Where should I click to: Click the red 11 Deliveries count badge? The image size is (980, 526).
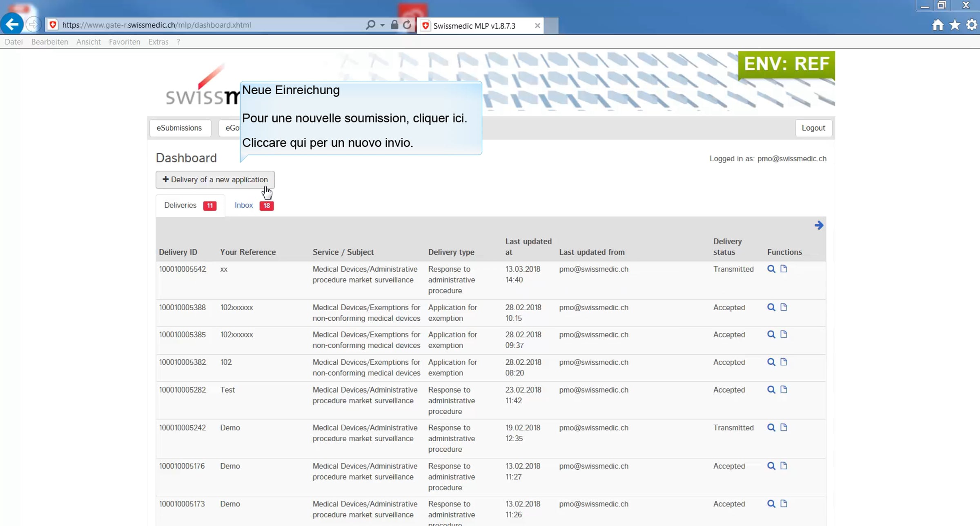[x=210, y=206]
